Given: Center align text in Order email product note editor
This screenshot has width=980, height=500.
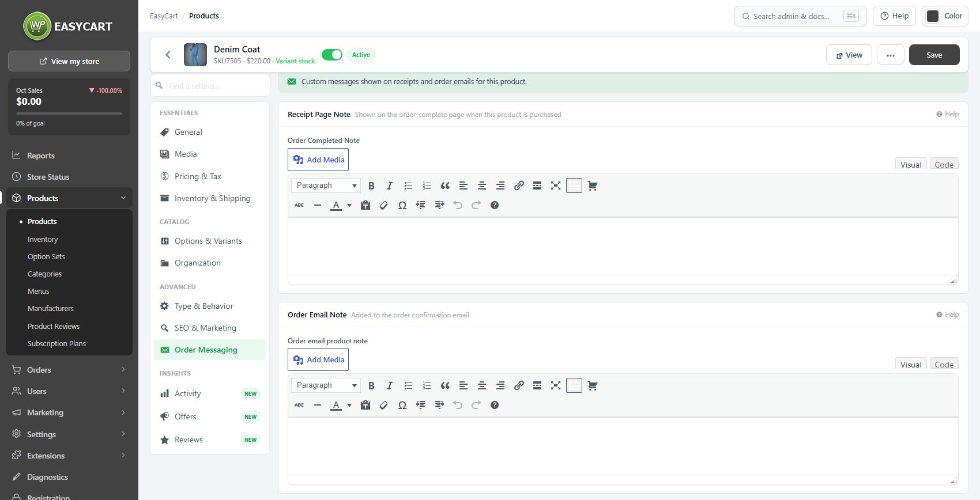Looking at the screenshot, I should point(482,385).
